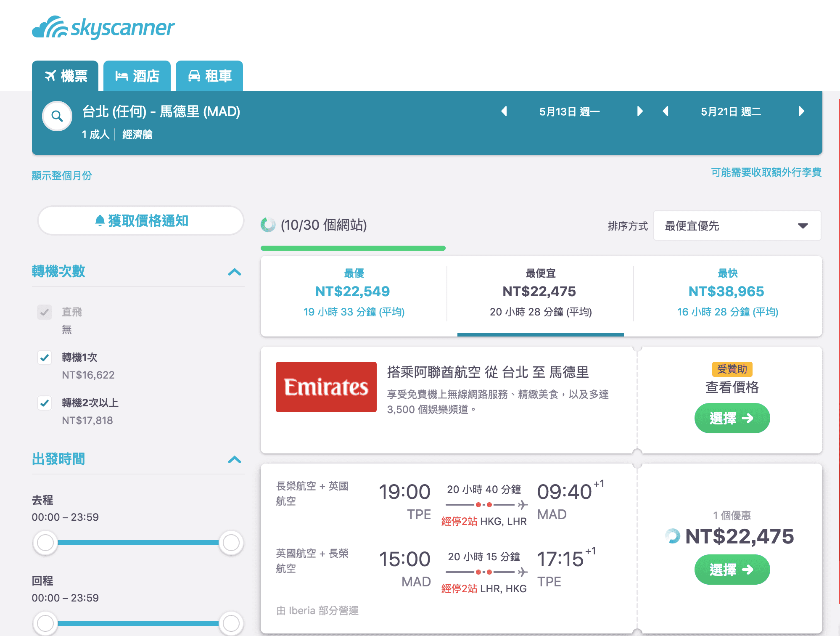
Task: Go to next return date arrow
Action: point(801,111)
